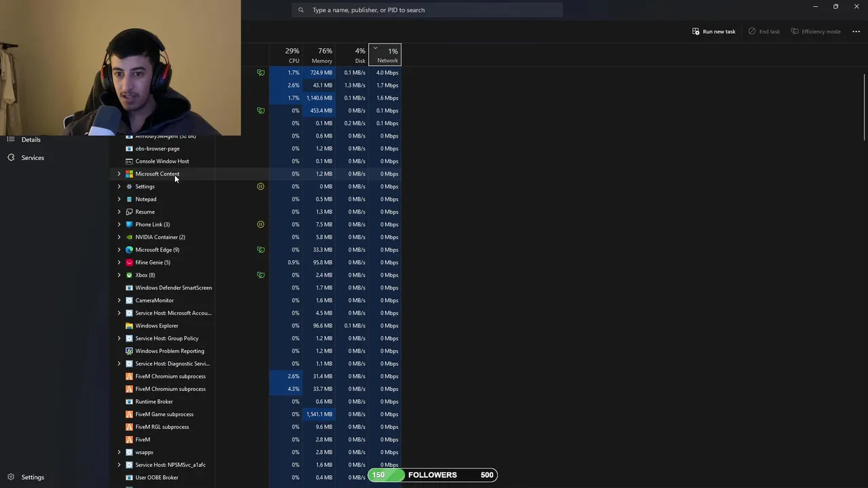The height and width of the screenshot is (488, 868).
Task: Click the NVIDIA Container icon
Action: pyautogui.click(x=129, y=237)
